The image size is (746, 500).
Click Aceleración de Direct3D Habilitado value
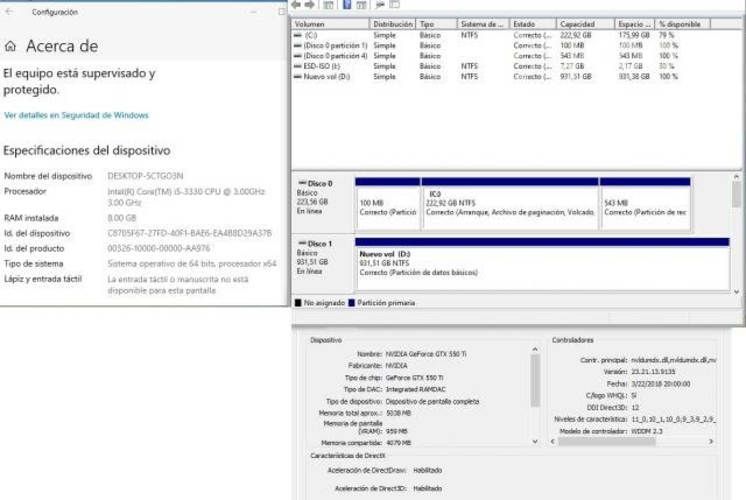428,489
